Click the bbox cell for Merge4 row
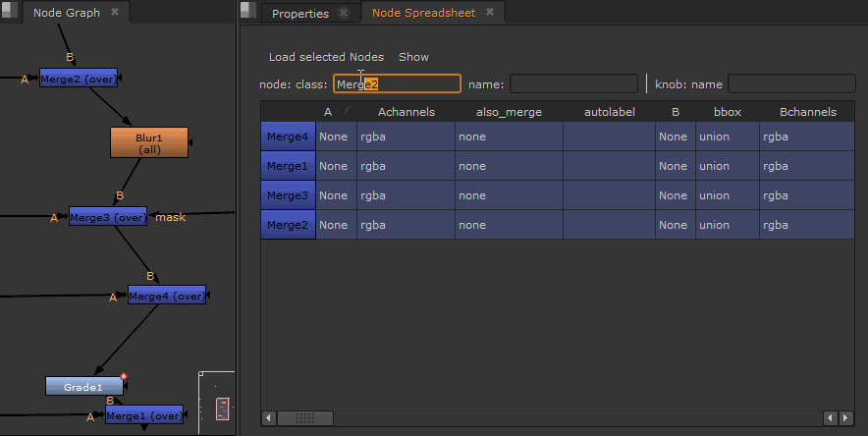The image size is (868, 436). [x=726, y=136]
